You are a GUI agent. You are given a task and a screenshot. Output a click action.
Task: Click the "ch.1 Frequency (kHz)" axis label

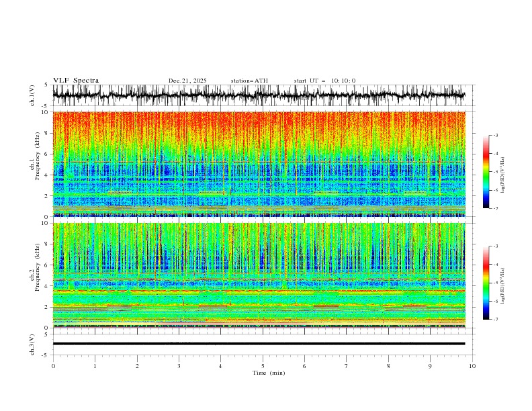click(35, 156)
